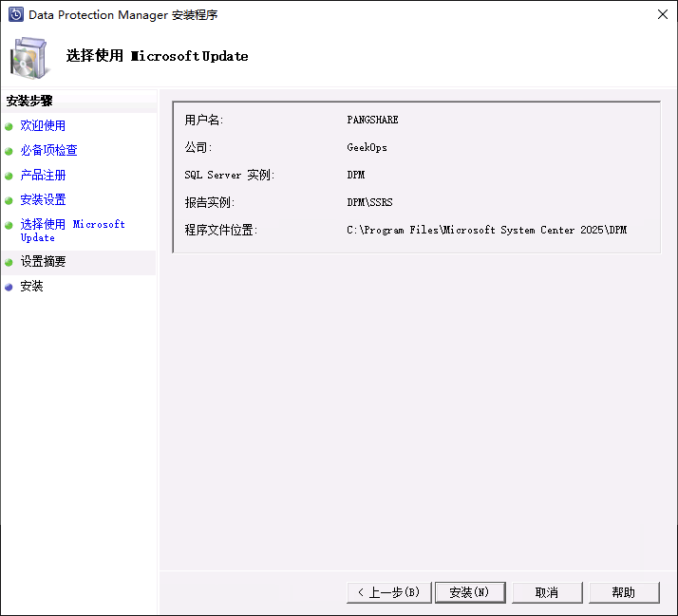Click the window title text

(x=123, y=14)
